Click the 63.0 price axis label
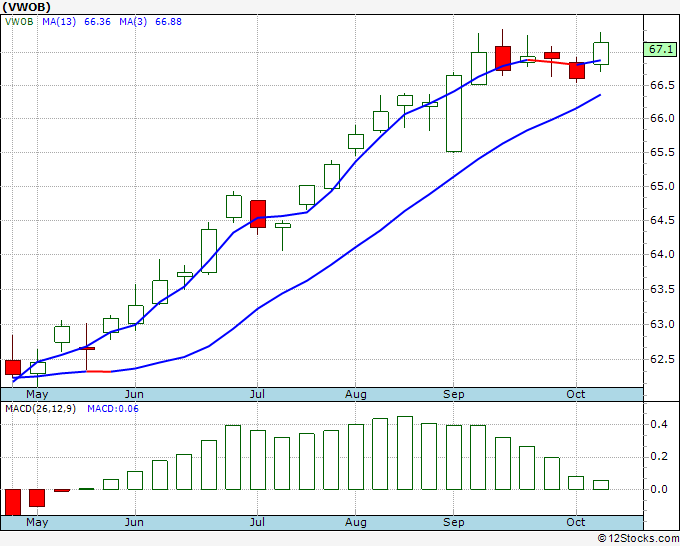Screen dimensions: 680x546 [662, 324]
